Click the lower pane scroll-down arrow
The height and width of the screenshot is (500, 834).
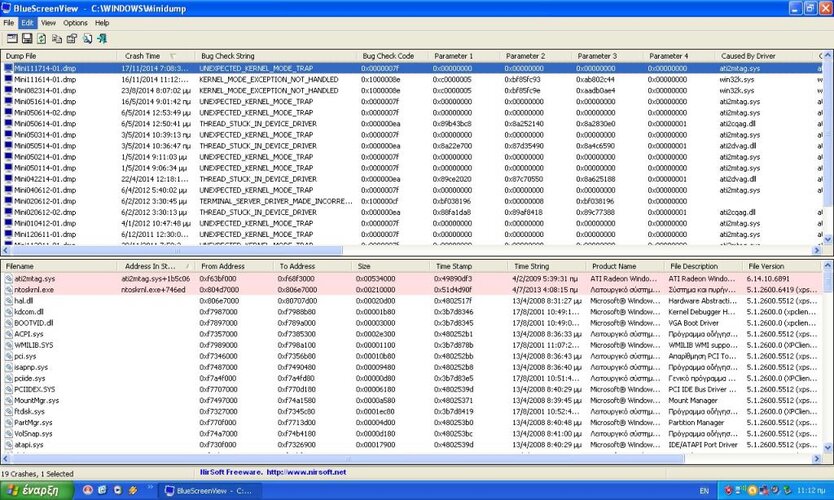pyautogui.click(x=827, y=448)
